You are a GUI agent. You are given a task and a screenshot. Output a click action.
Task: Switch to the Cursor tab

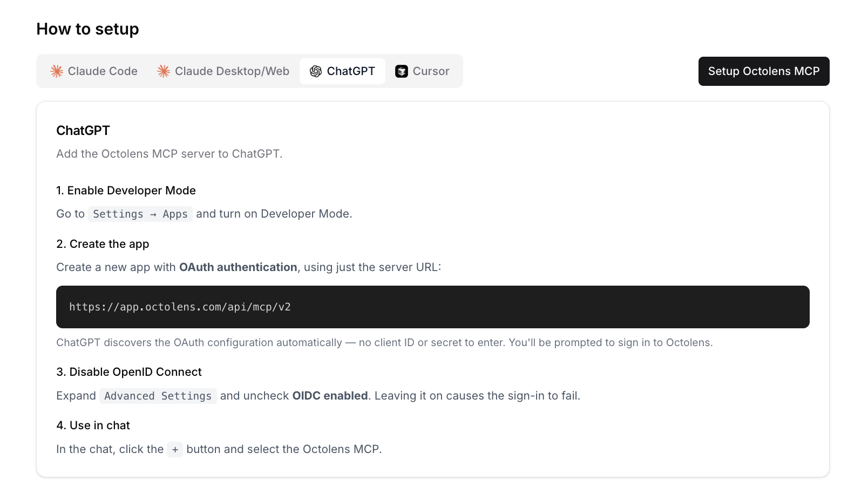[422, 71]
